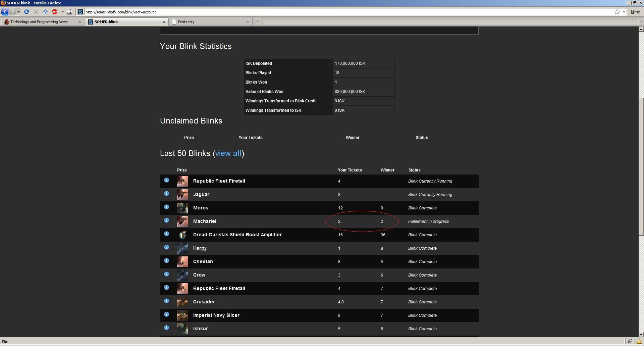The image size is (644, 346).
Task: Click the Imperial Navy Slicer prize name
Action: (x=216, y=315)
